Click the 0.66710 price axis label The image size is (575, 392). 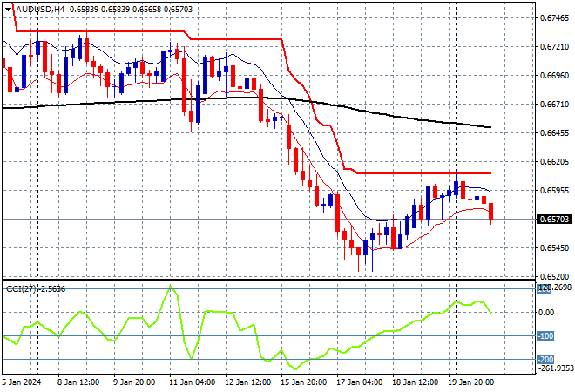pyautogui.click(x=554, y=105)
